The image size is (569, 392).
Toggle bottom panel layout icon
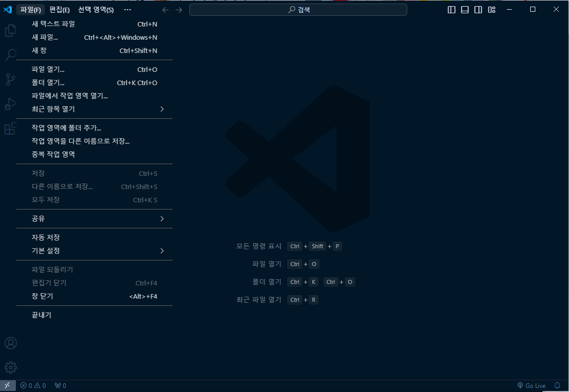point(465,10)
